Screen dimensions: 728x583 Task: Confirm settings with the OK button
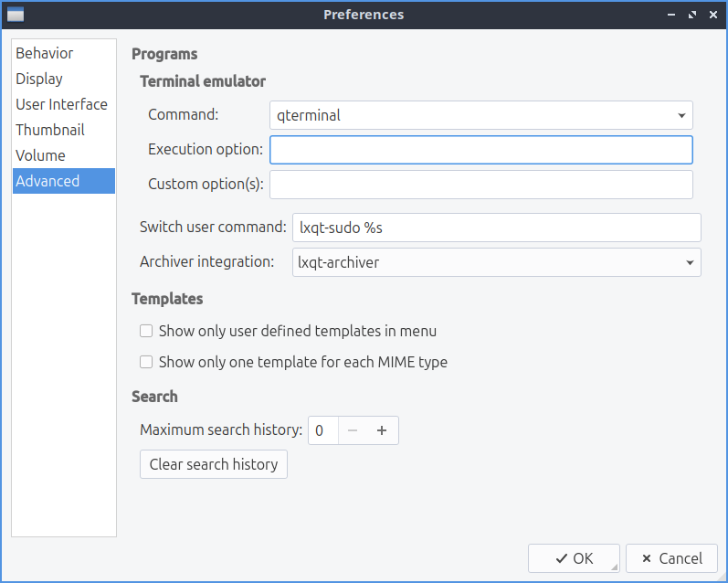click(x=574, y=558)
